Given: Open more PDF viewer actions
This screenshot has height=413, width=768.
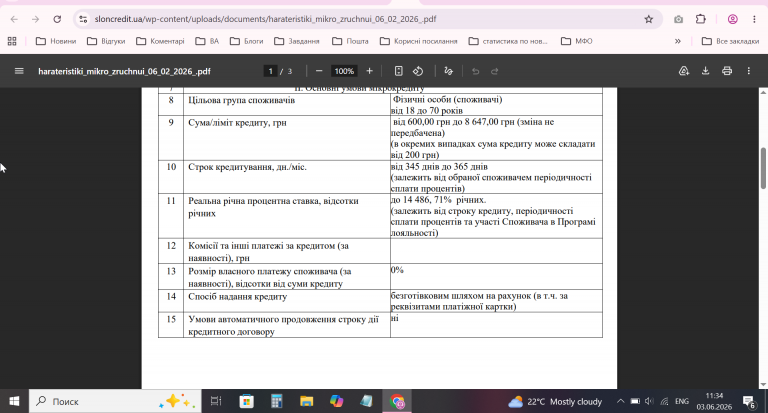Looking at the screenshot, I should [748, 71].
